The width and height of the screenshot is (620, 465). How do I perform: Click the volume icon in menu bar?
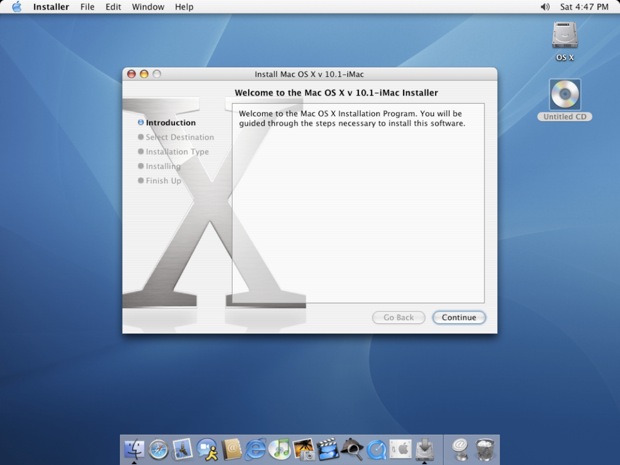pyautogui.click(x=545, y=7)
